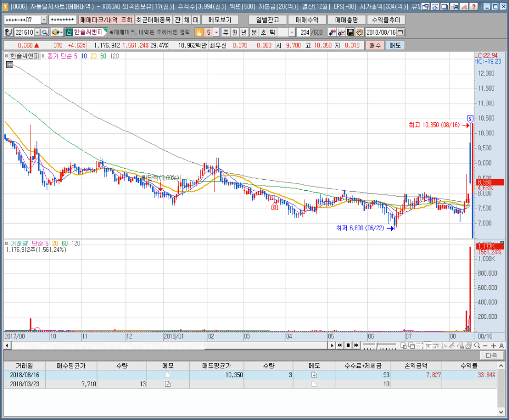Click the chart horizontal scrollbar thumb
Viewport: 509px width, 420px height.
(266, 345)
